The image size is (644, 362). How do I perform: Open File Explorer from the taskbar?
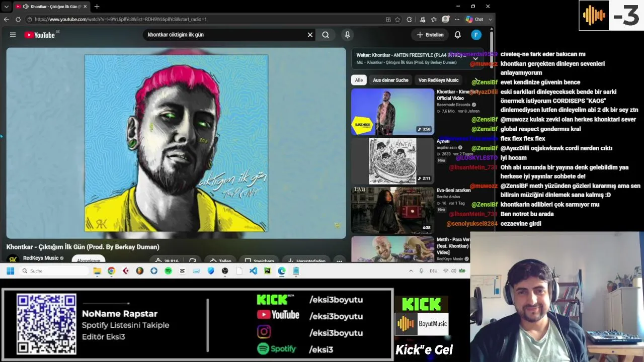pyautogui.click(x=97, y=271)
